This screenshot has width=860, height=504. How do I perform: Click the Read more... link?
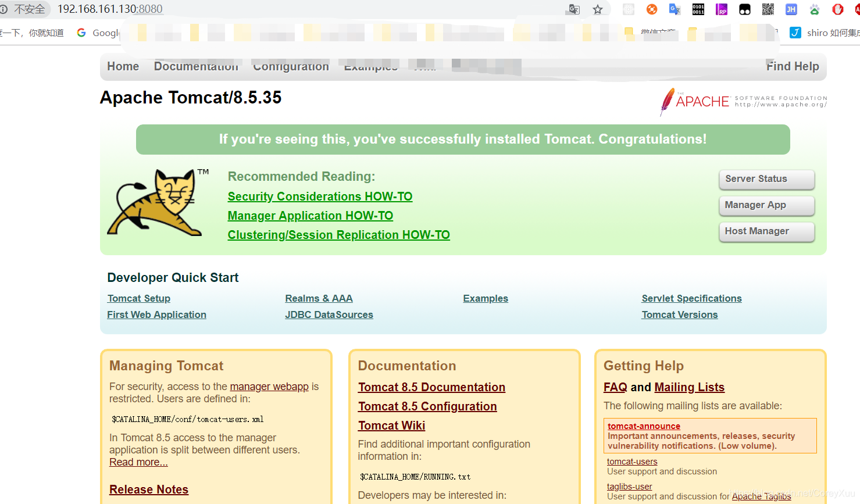[x=138, y=462]
